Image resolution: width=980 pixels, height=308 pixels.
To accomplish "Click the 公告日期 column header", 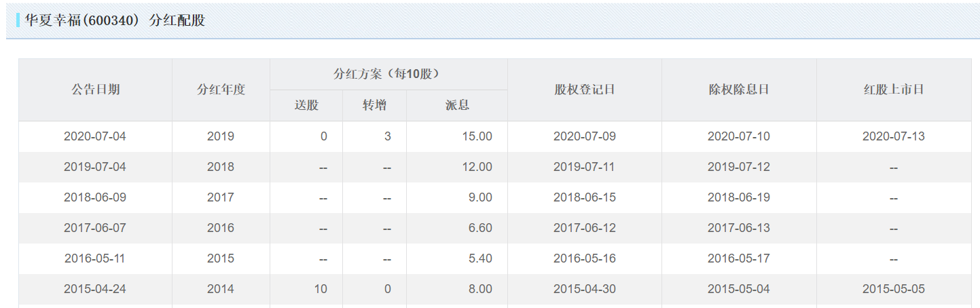I will tap(96, 90).
